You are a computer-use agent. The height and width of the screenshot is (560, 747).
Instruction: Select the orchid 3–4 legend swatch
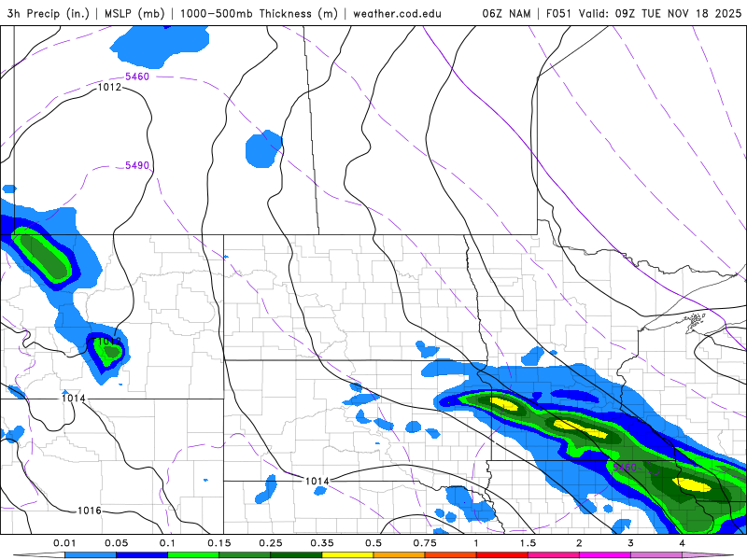tap(656, 554)
